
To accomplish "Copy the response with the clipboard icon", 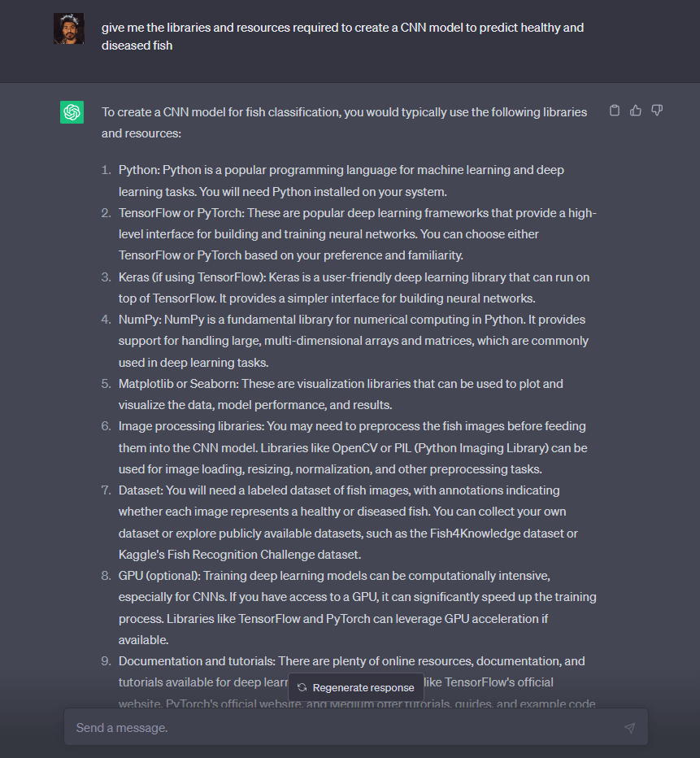I will 614,111.
